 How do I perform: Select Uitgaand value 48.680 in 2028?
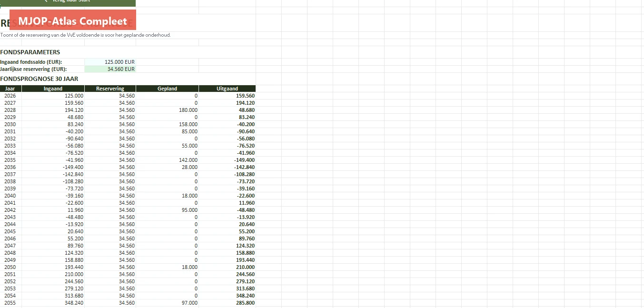tap(227, 110)
